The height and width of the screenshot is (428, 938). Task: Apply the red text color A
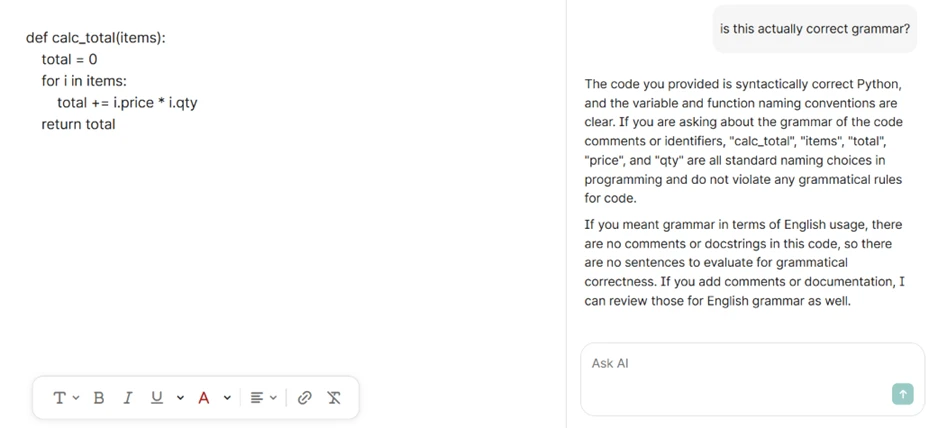[204, 397]
